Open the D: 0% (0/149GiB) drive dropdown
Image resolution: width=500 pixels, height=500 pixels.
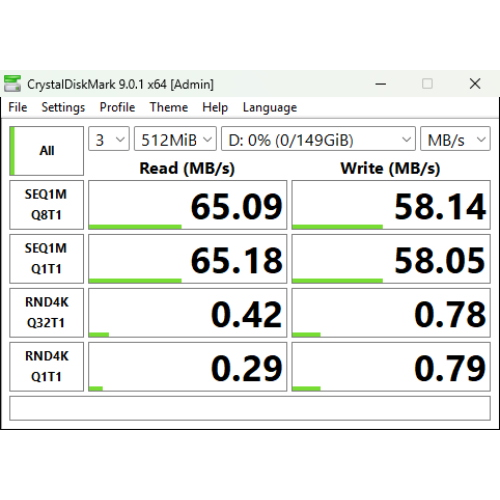(318, 139)
